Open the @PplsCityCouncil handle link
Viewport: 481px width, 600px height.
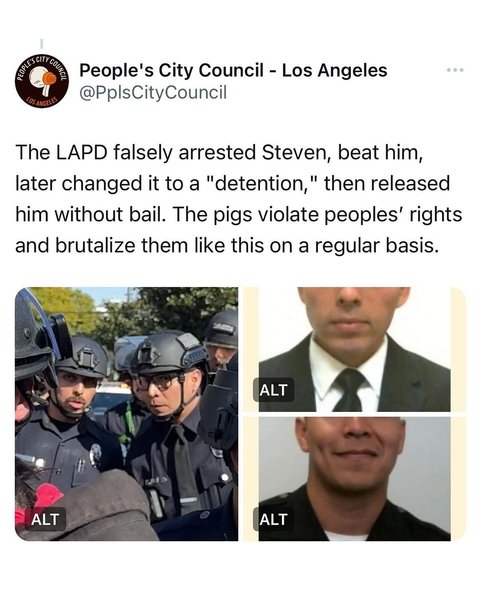[x=153, y=93]
